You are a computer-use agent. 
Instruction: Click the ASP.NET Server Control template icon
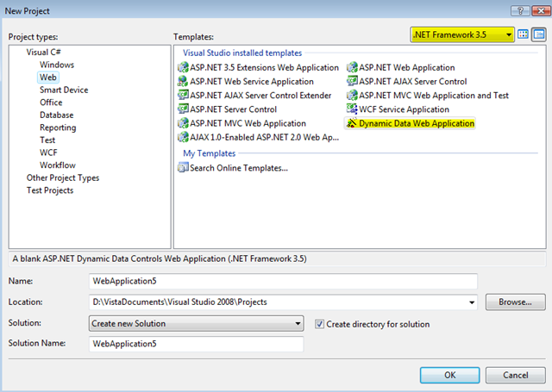point(183,109)
